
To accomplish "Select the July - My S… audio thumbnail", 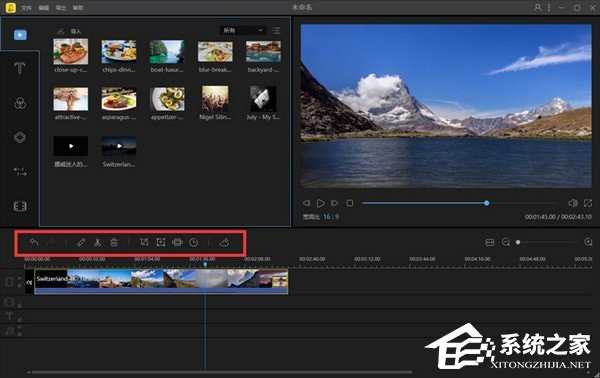I will pyautogui.click(x=263, y=99).
